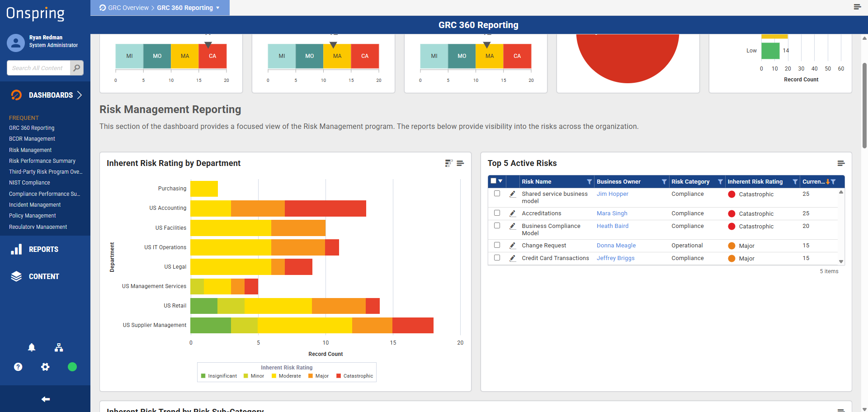Open the Top 5 Active Risks menu icon

841,163
